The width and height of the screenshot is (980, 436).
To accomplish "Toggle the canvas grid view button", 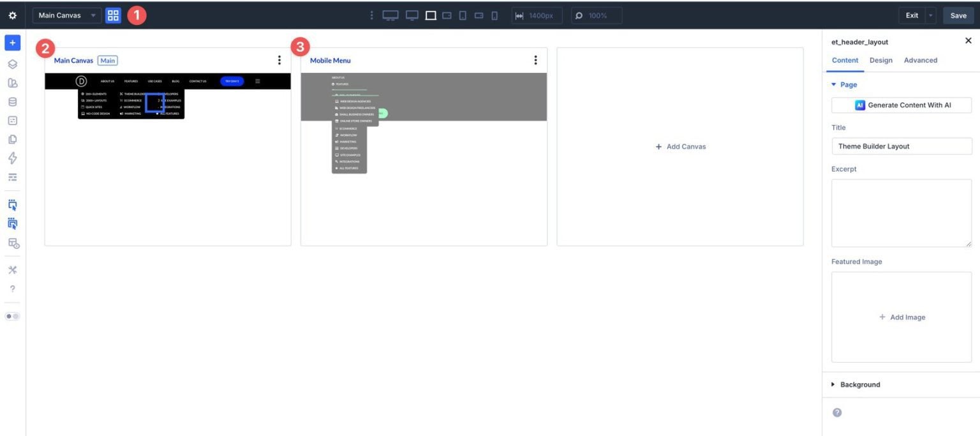I will click(113, 15).
